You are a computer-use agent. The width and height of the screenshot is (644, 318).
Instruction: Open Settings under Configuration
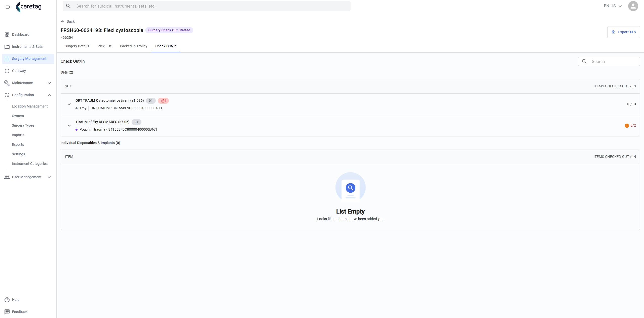pyautogui.click(x=18, y=154)
